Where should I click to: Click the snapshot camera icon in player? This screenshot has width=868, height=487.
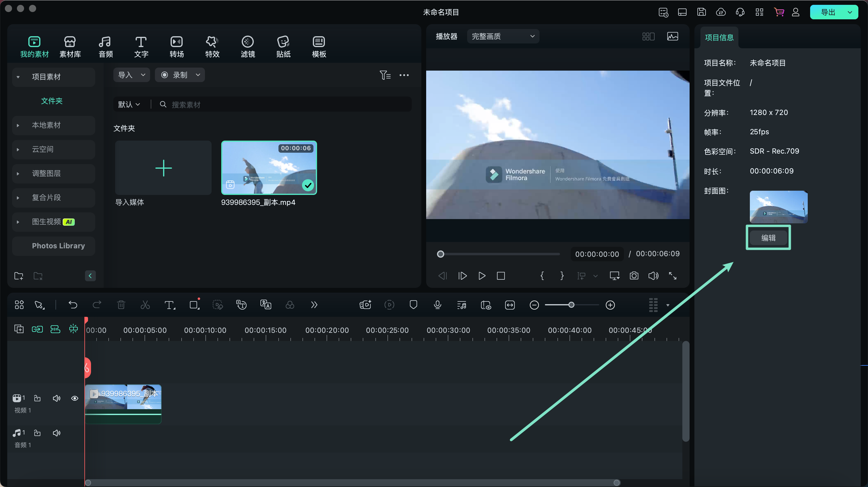[634, 275]
